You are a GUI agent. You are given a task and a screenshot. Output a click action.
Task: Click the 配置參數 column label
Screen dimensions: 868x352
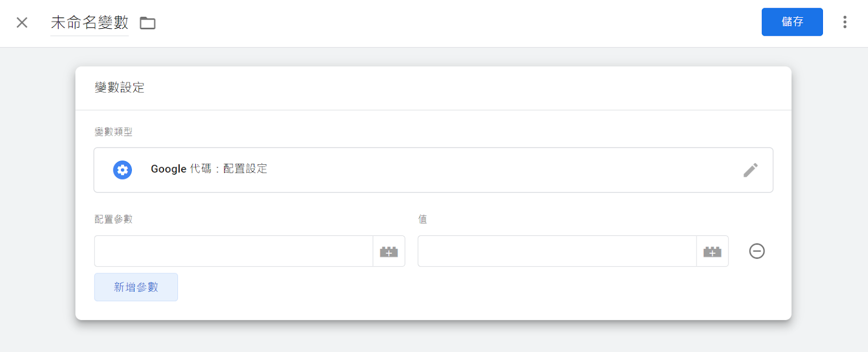113,219
